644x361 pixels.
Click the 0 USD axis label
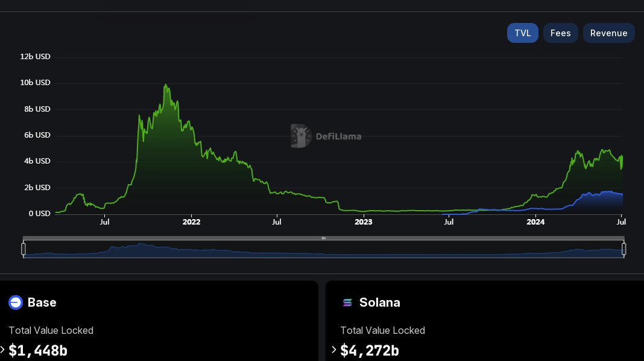click(39, 213)
